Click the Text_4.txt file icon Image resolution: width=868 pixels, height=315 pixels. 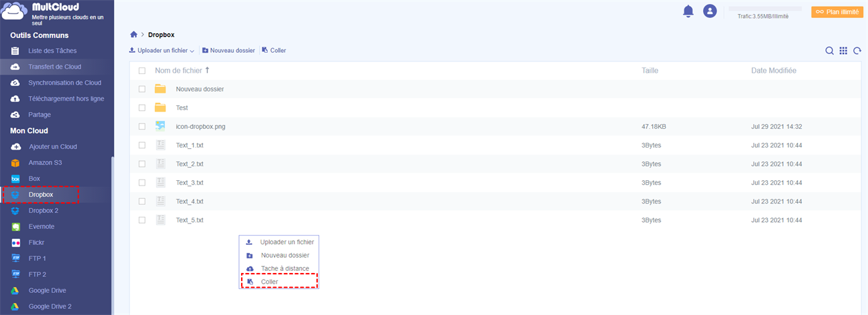point(160,201)
